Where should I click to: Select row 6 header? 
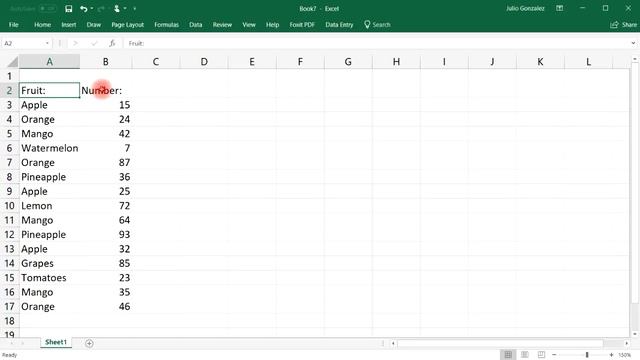(9, 148)
